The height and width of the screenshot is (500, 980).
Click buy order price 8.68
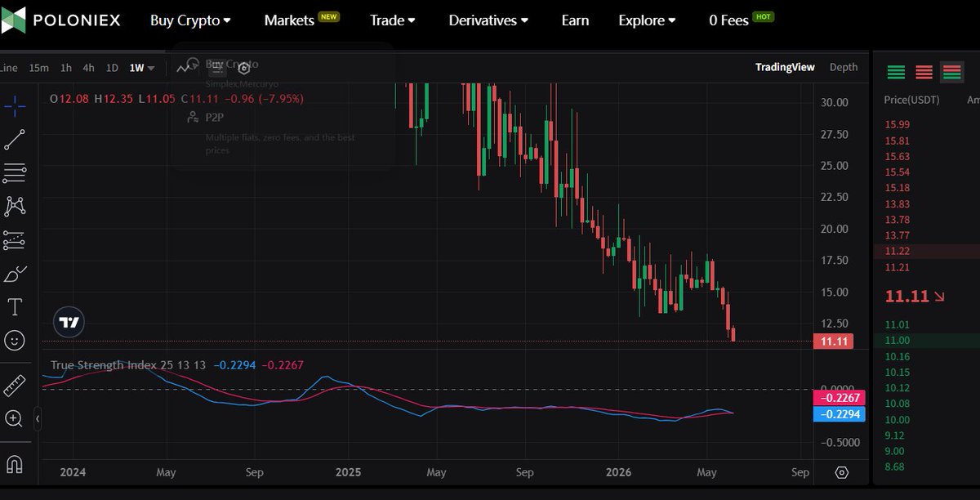tap(894, 467)
